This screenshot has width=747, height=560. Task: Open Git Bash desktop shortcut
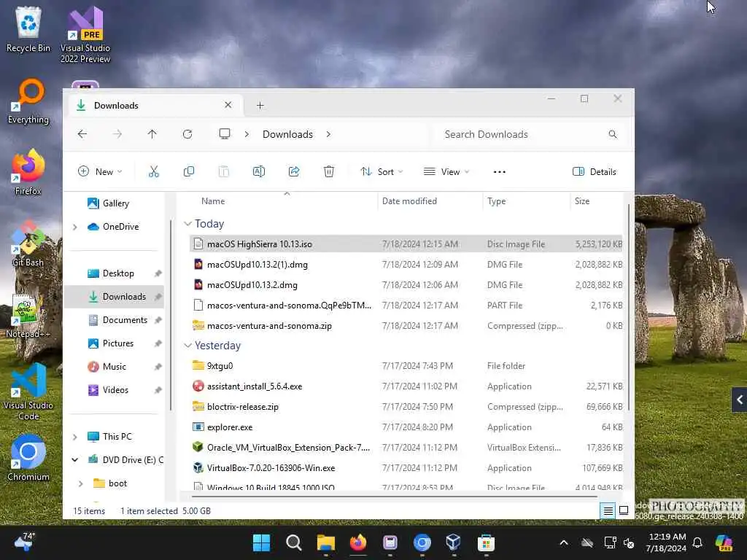(28, 244)
